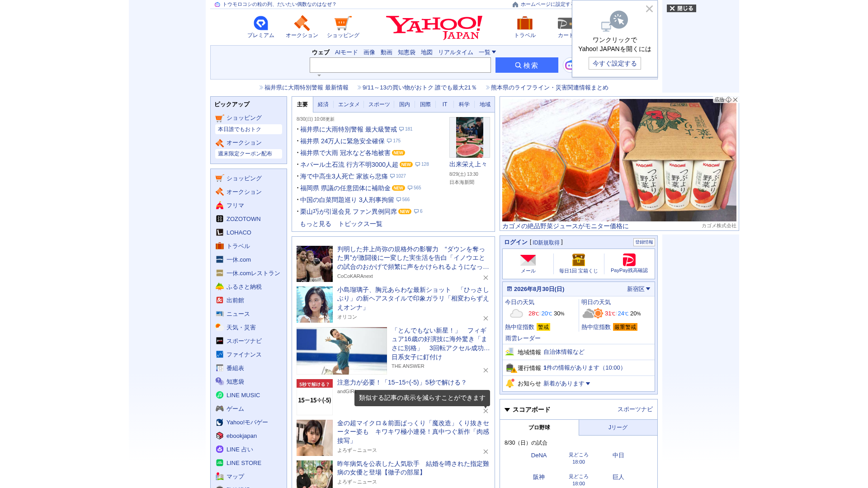Select the 画像 search tab

369,52
